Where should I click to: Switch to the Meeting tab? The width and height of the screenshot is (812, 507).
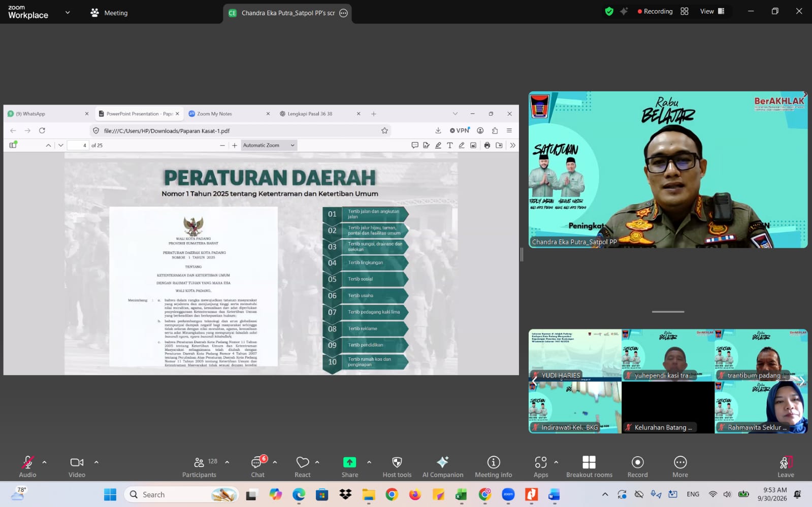pyautogui.click(x=109, y=13)
